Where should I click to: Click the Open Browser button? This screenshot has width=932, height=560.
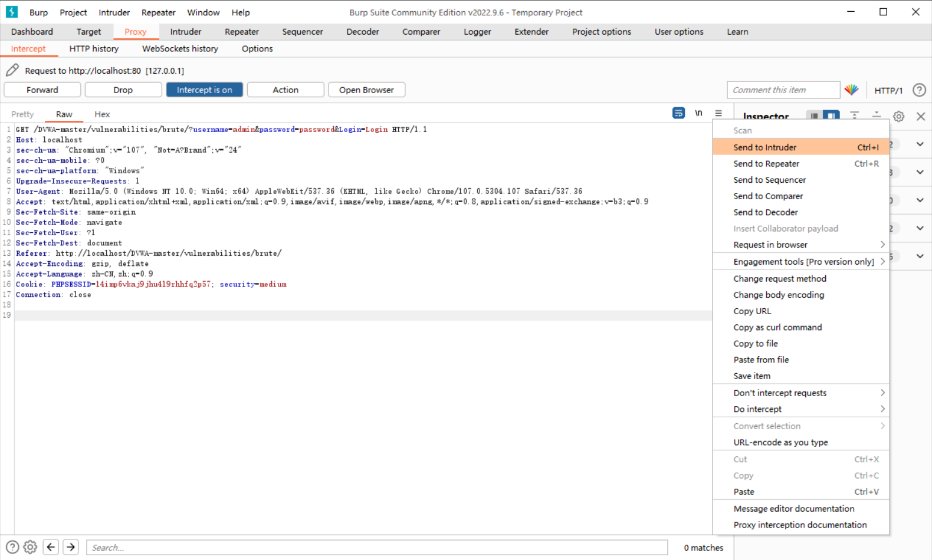(366, 90)
